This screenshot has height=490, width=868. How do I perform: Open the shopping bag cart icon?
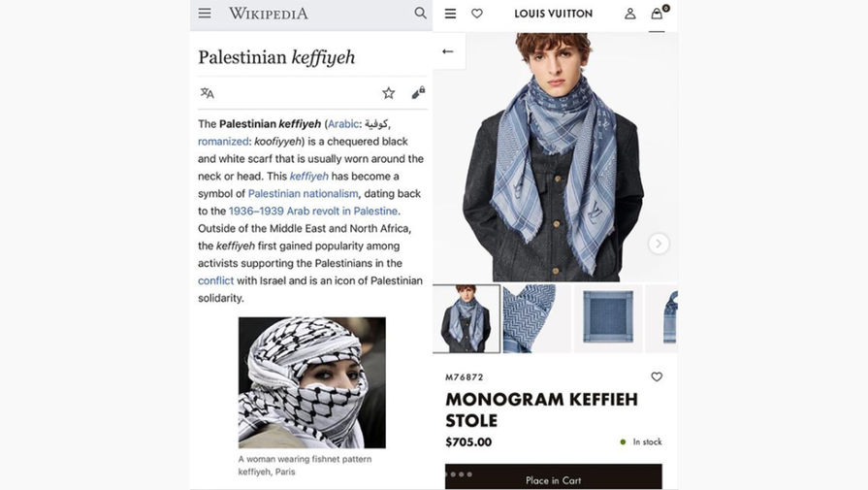click(659, 13)
